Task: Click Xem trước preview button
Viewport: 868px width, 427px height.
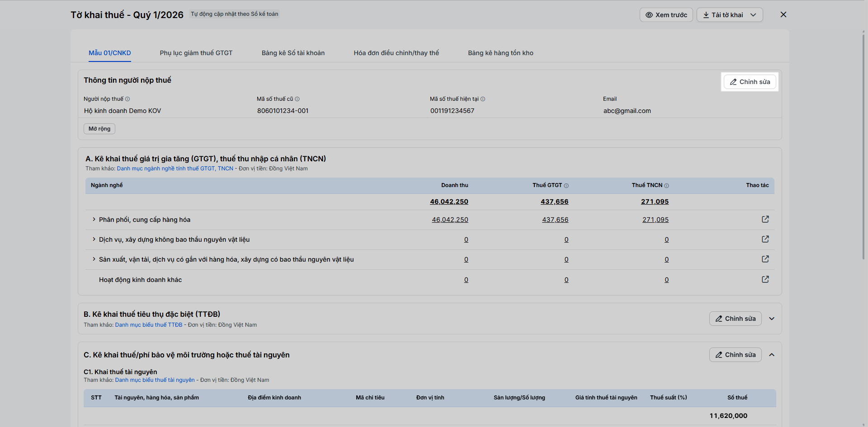Action: coord(666,15)
